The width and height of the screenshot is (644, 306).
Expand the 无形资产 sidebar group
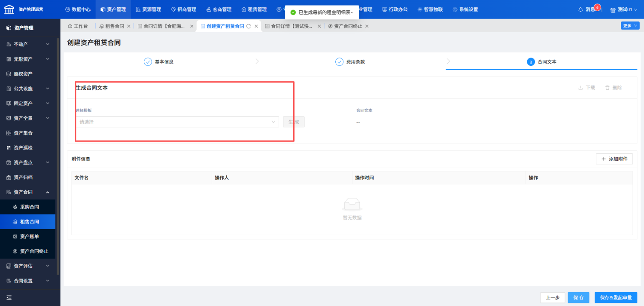[x=28, y=59]
